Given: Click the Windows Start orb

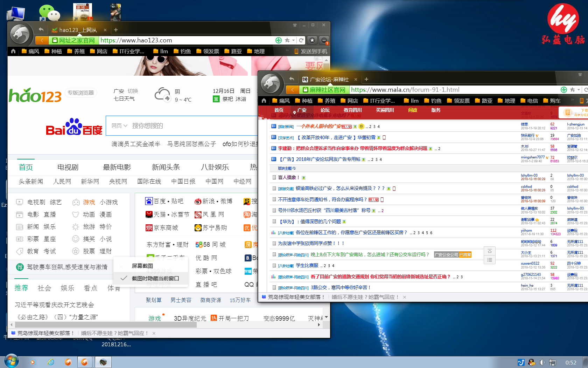Looking at the screenshot, I should (11, 361).
